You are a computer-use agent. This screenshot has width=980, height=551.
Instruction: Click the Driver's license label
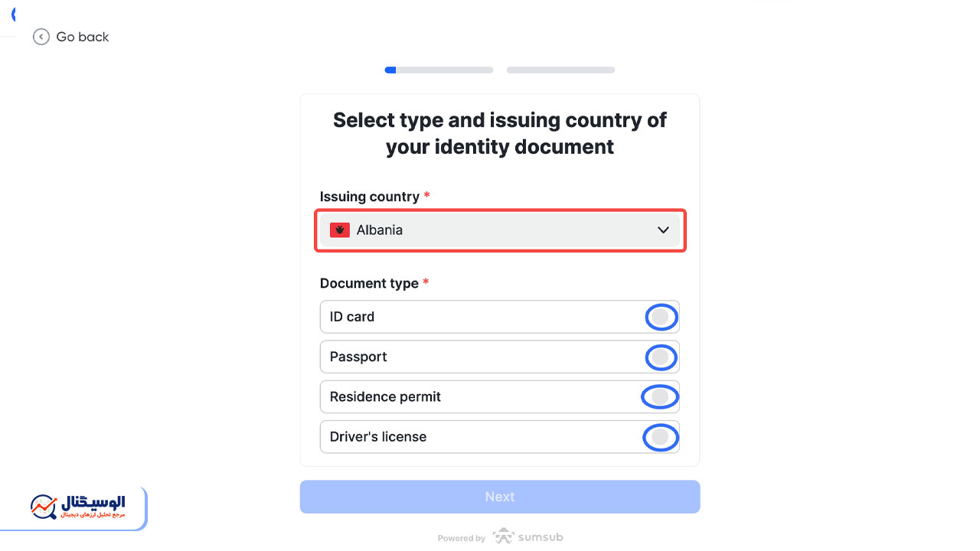tap(378, 436)
